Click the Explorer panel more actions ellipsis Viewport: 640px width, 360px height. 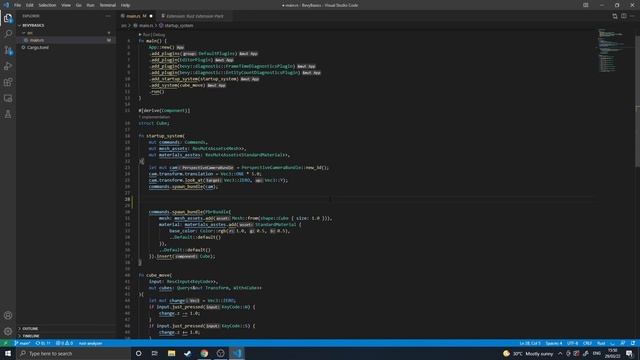click(108, 16)
